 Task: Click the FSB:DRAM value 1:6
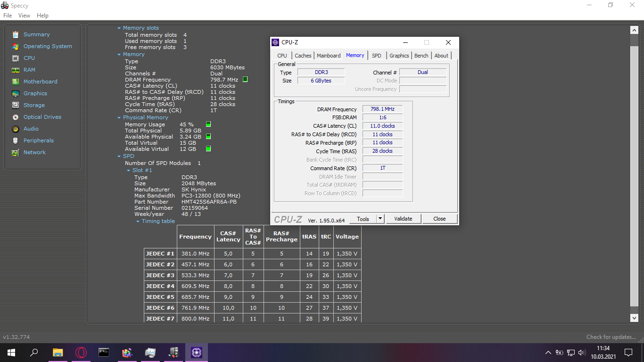pos(382,117)
